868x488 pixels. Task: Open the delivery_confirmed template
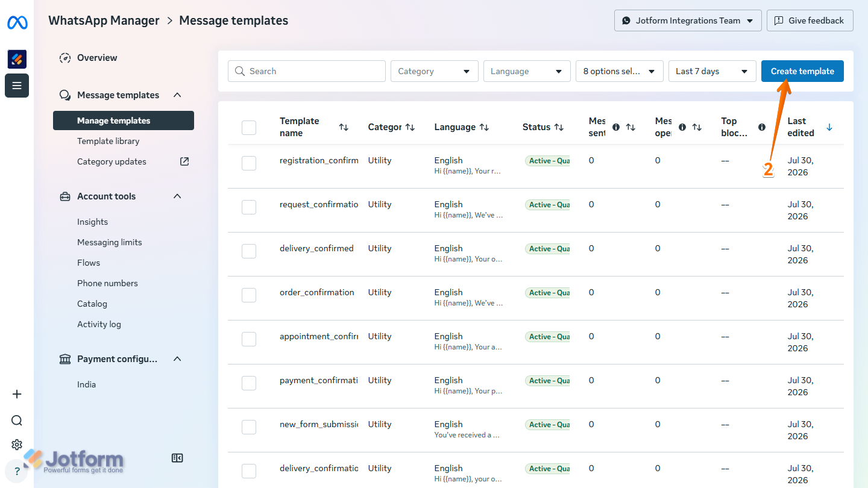point(316,248)
